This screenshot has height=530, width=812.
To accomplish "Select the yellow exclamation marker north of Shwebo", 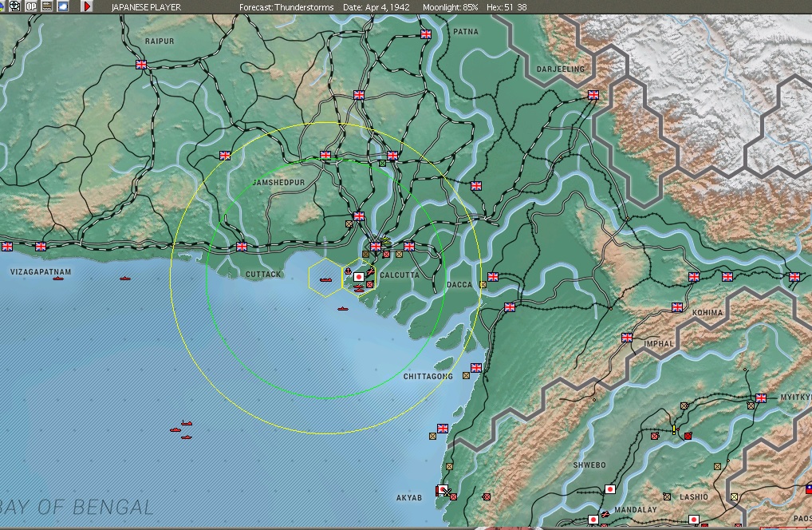I will [x=674, y=429].
